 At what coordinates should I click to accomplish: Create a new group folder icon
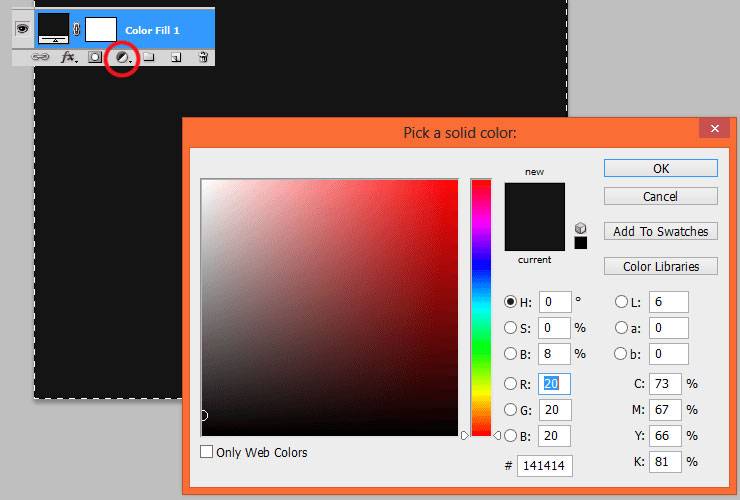coord(149,58)
